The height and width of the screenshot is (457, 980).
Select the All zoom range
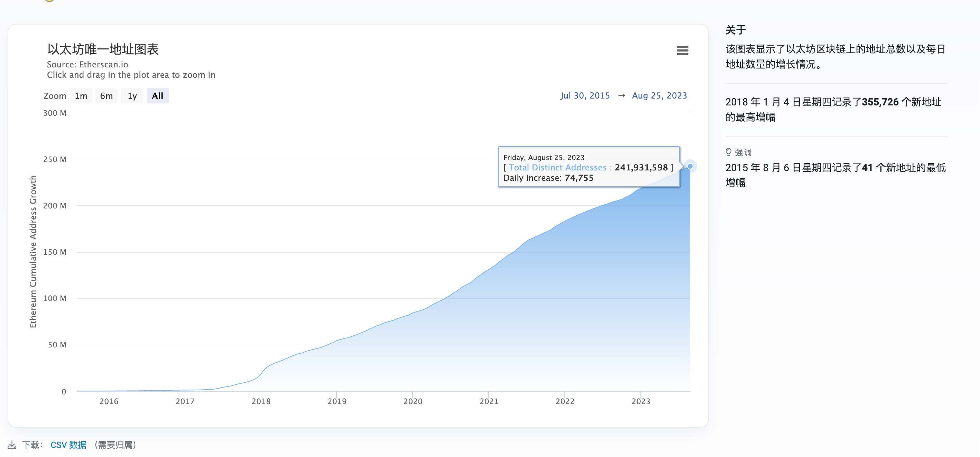(157, 96)
